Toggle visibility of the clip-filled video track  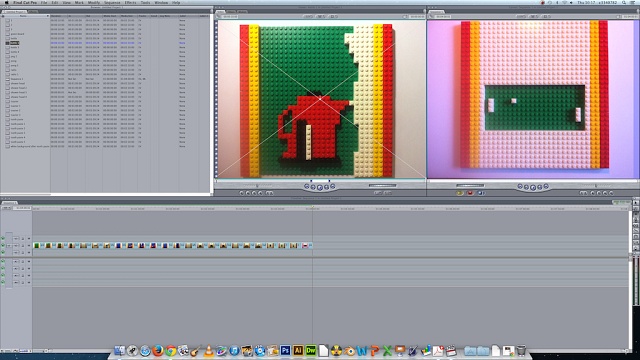2,245
